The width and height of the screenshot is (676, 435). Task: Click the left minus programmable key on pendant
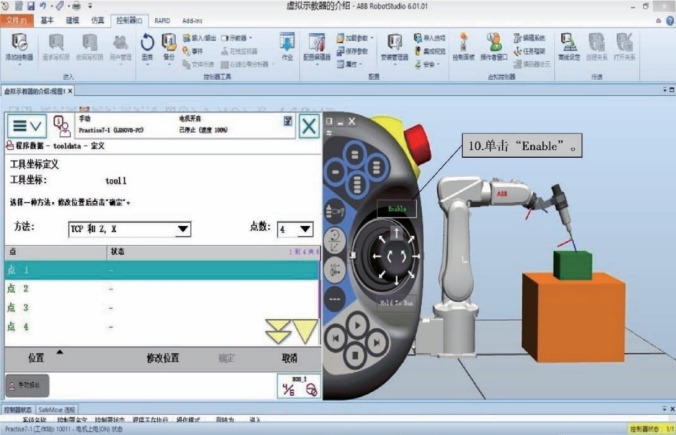335,172
